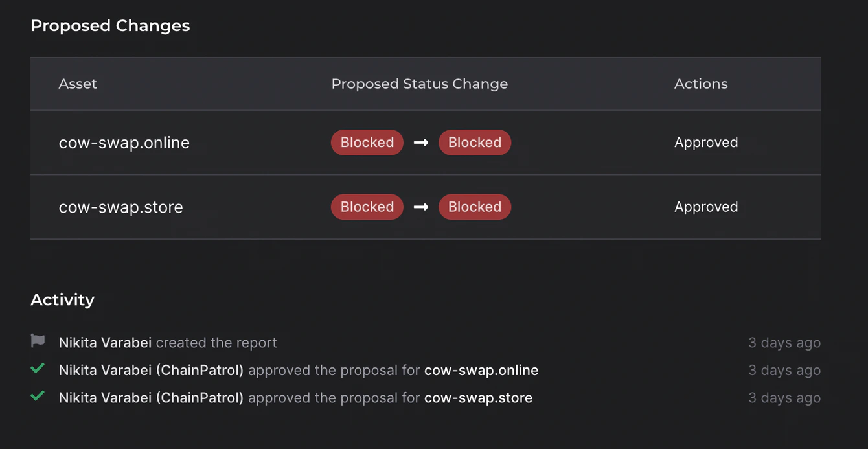
Task: Click the arrow icon in the cow-swap.store row
Action: click(421, 207)
